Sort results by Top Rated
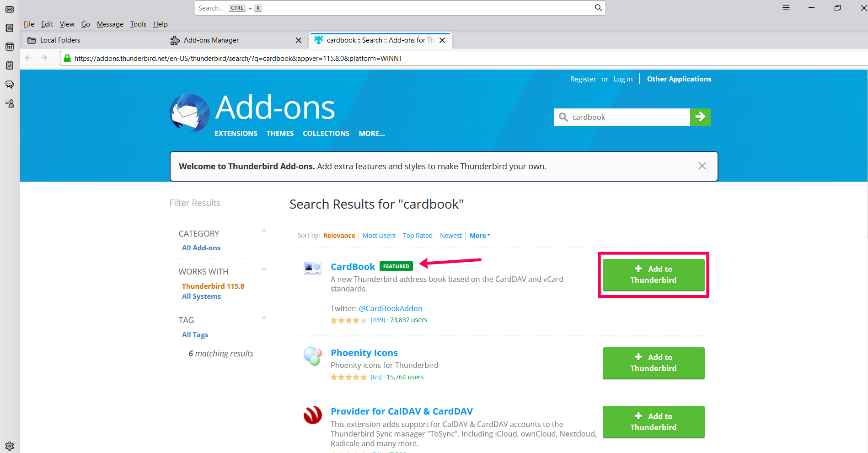Image resolution: width=868 pixels, height=453 pixels. 418,236
